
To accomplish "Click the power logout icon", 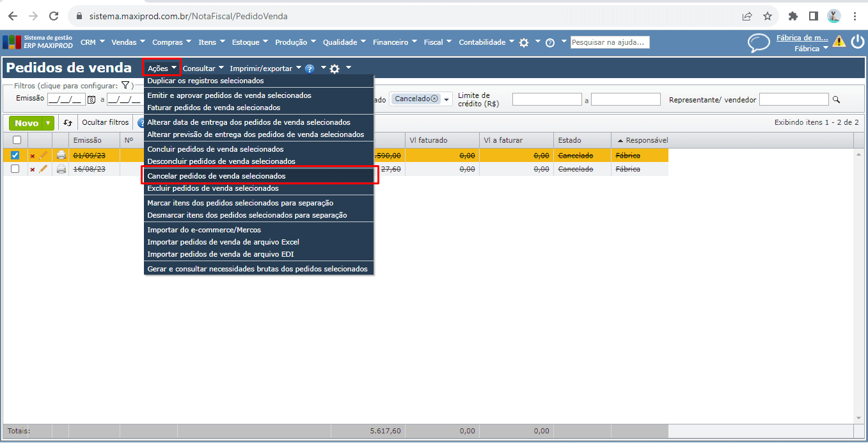I will coord(857,42).
